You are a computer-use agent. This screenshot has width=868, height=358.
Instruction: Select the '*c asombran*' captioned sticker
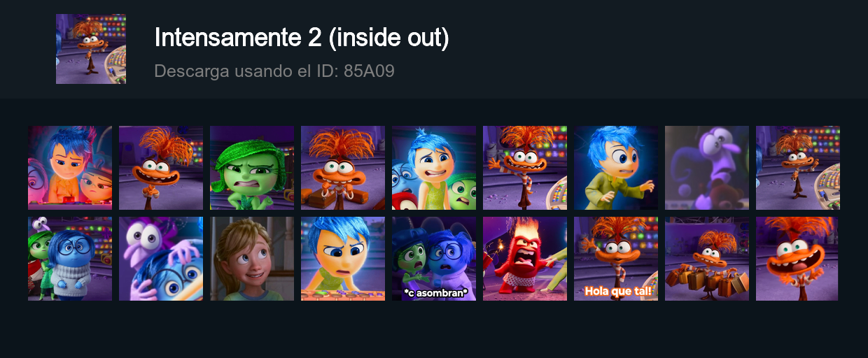(x=434, y=259)
